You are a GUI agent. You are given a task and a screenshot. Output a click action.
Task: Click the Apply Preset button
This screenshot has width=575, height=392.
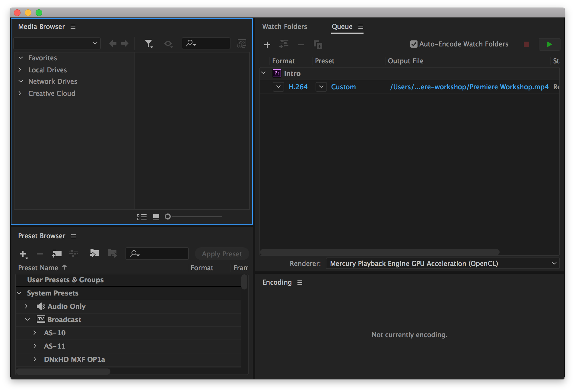pos(222,254)
